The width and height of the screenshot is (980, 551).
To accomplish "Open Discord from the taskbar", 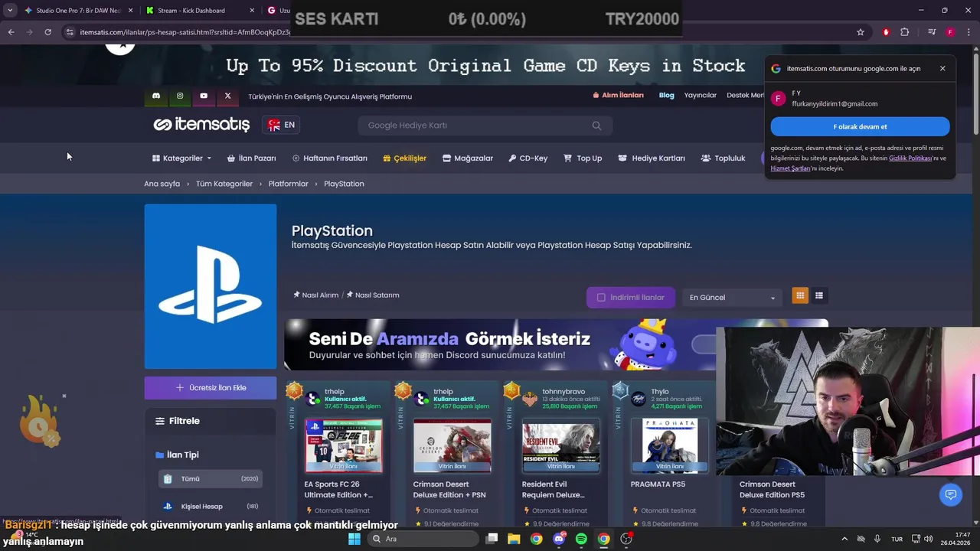I will coord(559,539).
